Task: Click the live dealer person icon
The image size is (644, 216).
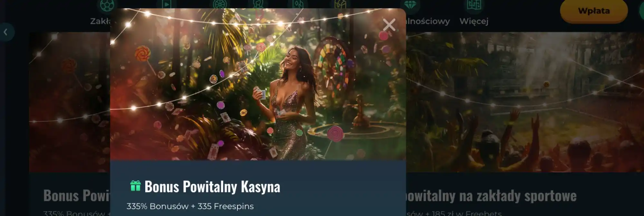Action: click(258, 4)
